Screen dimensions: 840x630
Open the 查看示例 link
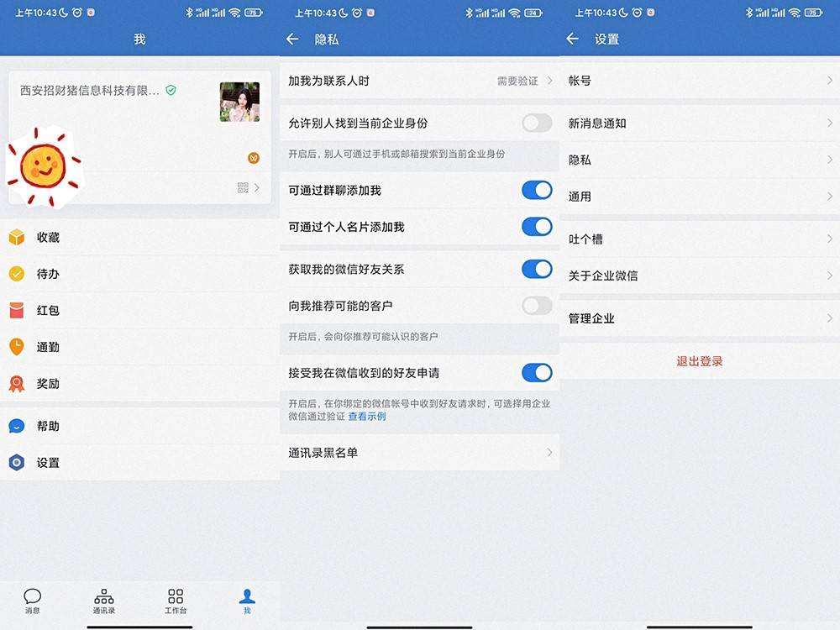point(367,417)
